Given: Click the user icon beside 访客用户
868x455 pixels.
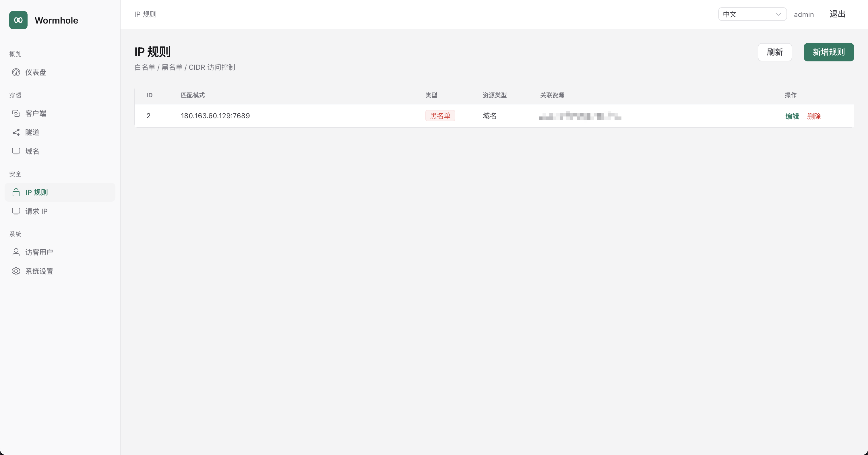Looking at the screenshot, I should coord(16,252).
